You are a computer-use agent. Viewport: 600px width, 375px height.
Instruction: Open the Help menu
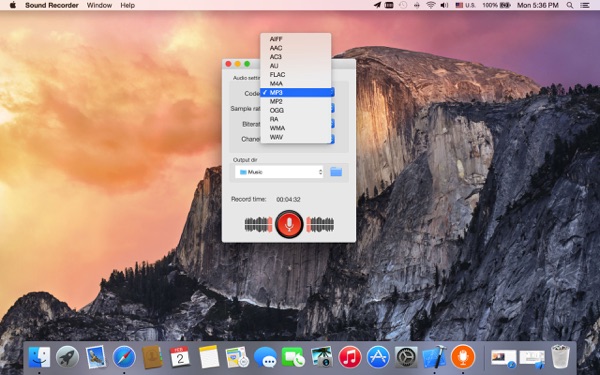127,5
